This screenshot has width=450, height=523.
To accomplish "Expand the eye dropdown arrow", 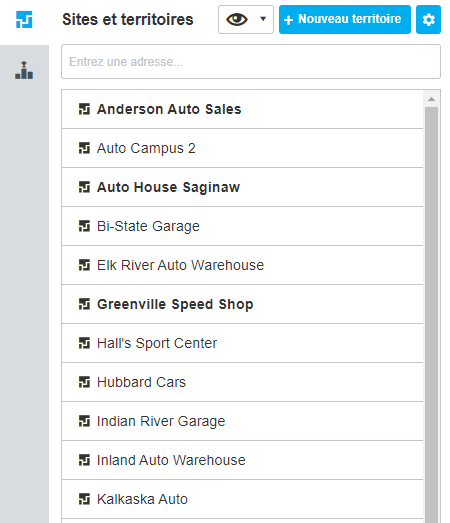I will (x=263, y=19).
